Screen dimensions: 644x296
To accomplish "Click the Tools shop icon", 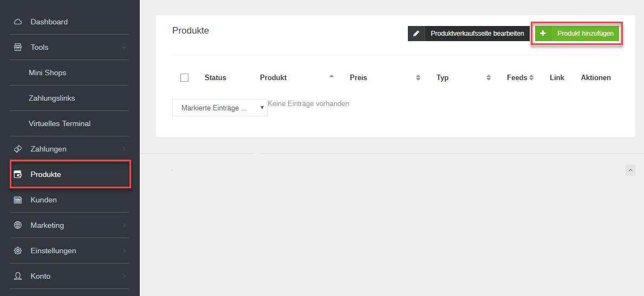I will tap(18, 48).
